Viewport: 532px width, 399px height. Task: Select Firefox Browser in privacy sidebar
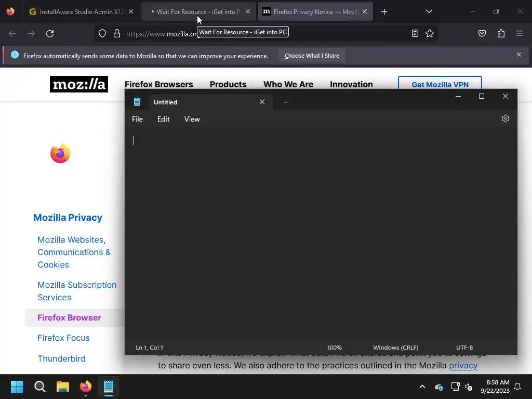click(x=69, y=317)
